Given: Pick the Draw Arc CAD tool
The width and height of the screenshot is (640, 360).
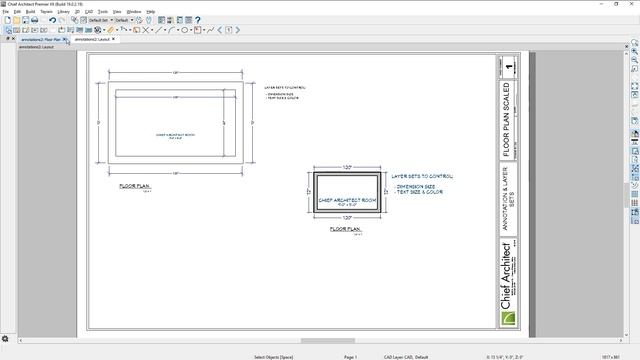Looking at the screenshot, I should tap(172, 30).
